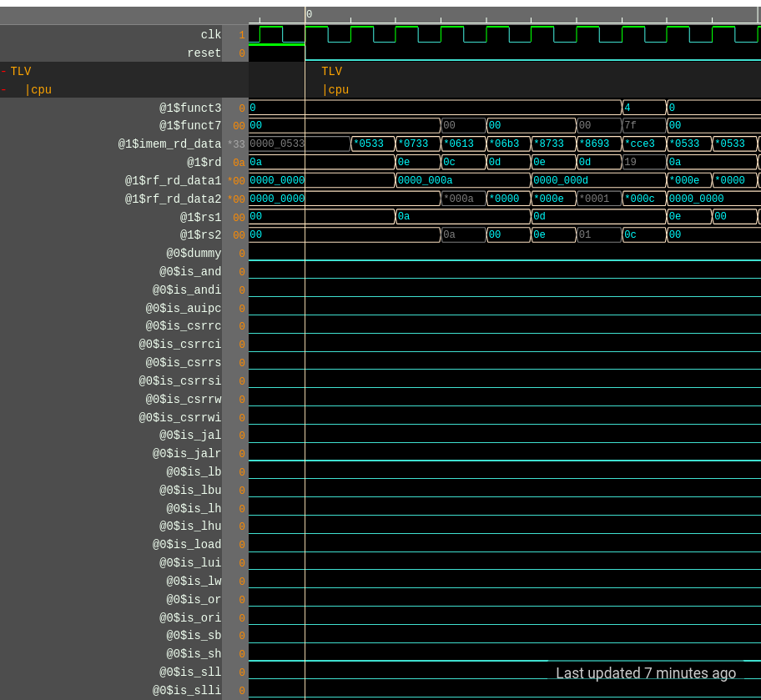The image size is (761, 700).
Task: Select the @0$dummy signal
Action: [x=194, y=254]
